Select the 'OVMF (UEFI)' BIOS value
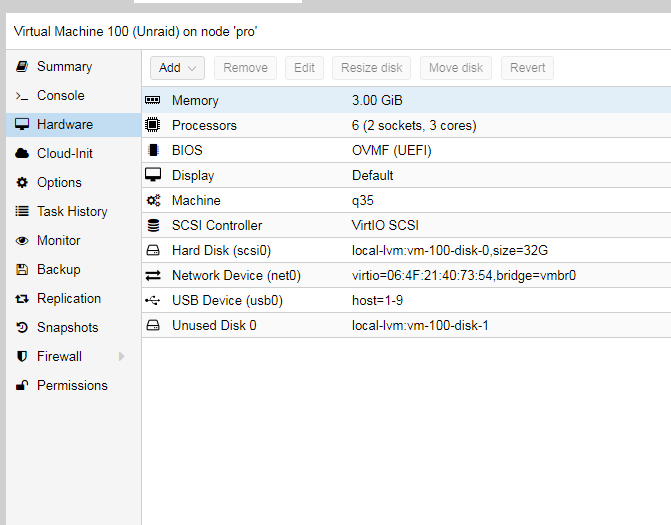Screen dimensions: 671x525 coord(392,151)
